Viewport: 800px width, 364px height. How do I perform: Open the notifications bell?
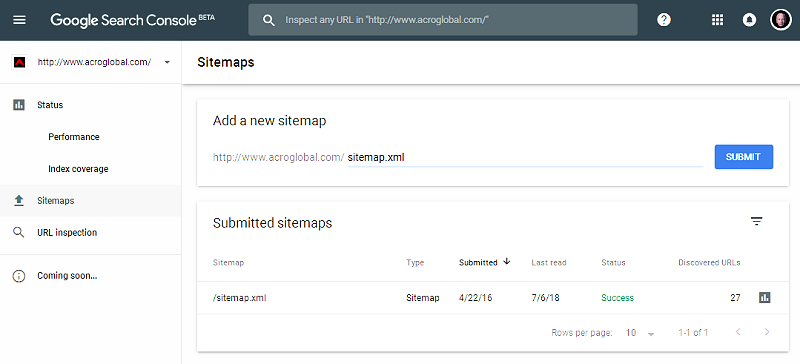point(749,20)
